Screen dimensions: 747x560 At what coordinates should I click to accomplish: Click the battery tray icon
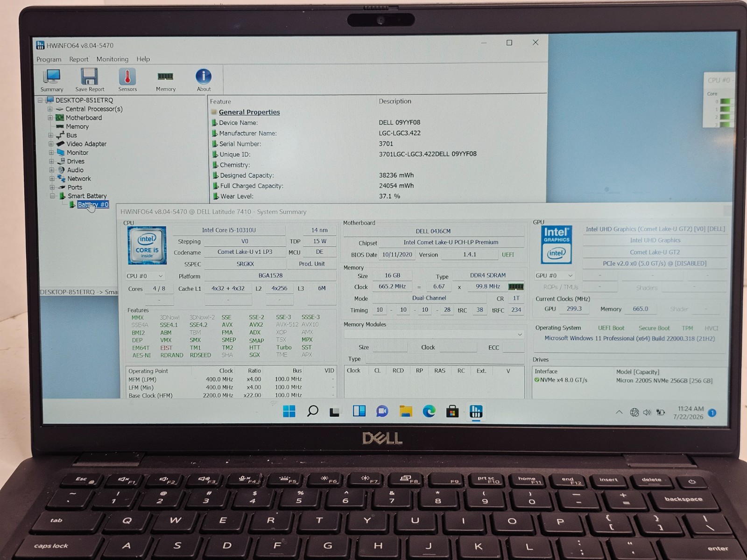point(660,413)
